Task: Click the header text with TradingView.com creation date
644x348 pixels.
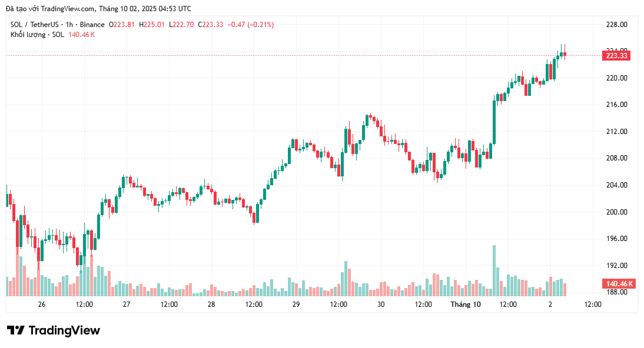Action: [98, 9]
